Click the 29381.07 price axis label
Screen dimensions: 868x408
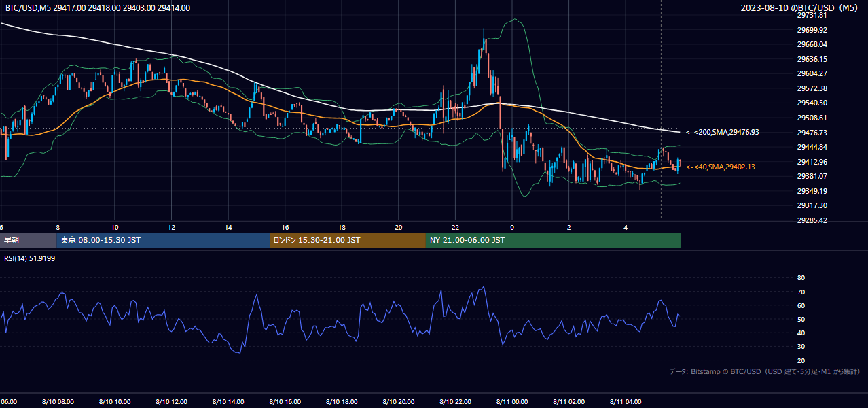click(812, 176)
